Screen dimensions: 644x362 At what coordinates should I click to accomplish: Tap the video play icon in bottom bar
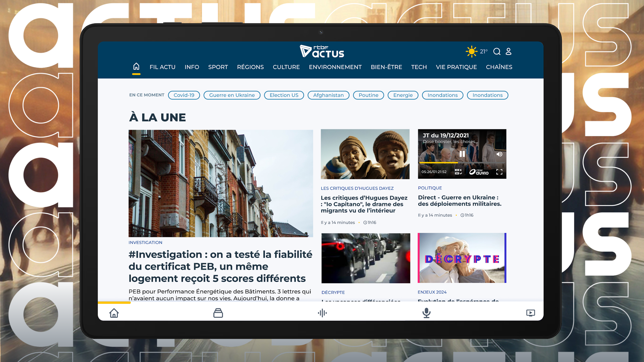531,313
